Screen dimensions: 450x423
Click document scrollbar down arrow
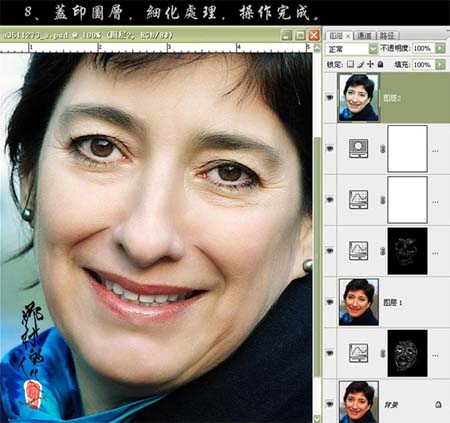click(x=317, y=418)
